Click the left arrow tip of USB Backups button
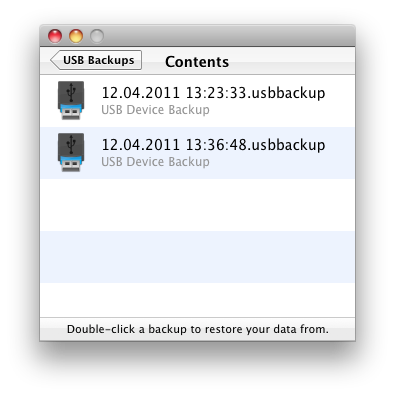The height and width of the screenshot is (396, 395). point(53,60)
